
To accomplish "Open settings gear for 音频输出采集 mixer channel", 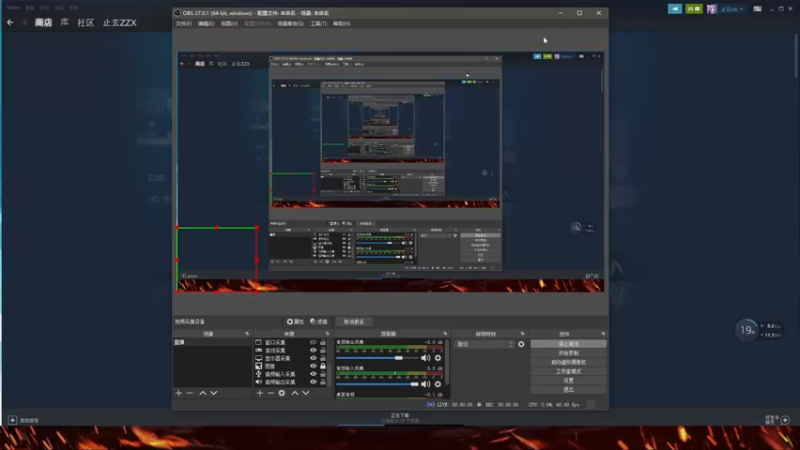I will click(438, 358).
